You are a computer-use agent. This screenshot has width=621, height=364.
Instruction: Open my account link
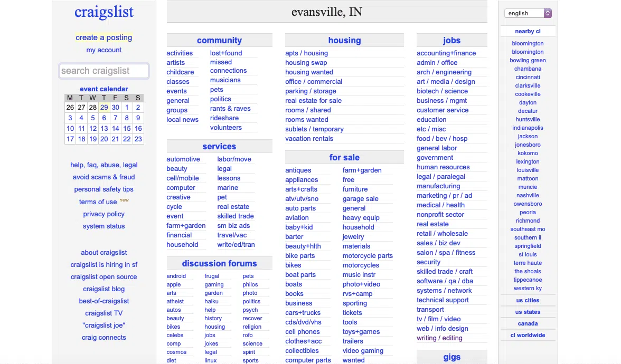point(103,50)
